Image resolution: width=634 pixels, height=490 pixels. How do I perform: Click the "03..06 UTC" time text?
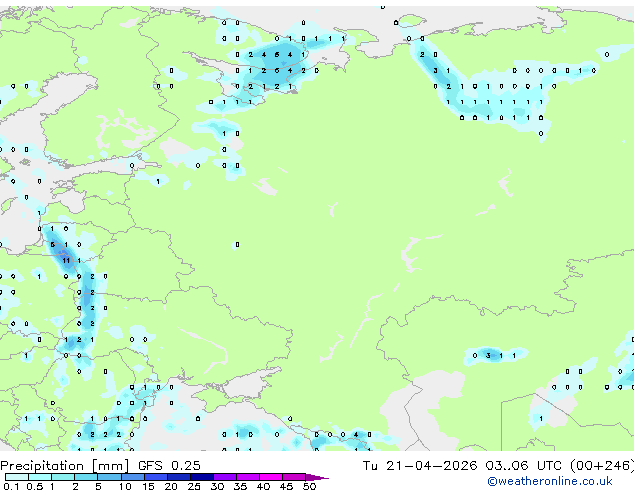[523, 466]
